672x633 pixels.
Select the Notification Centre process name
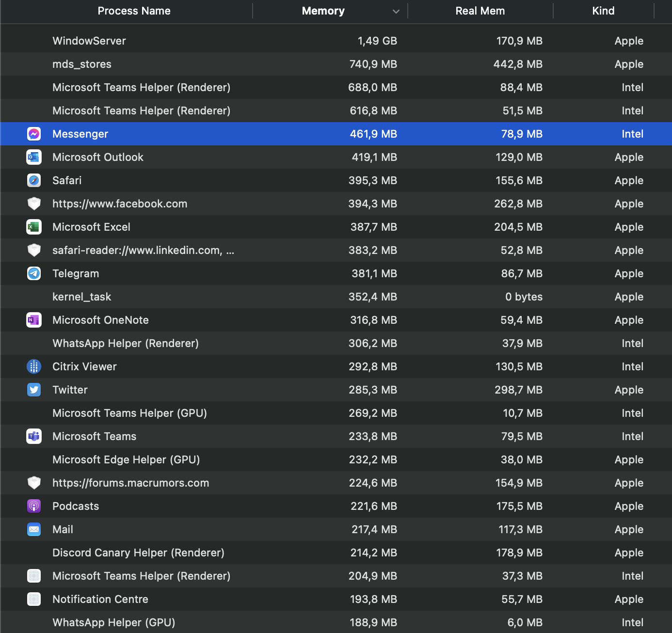[100, 599]
